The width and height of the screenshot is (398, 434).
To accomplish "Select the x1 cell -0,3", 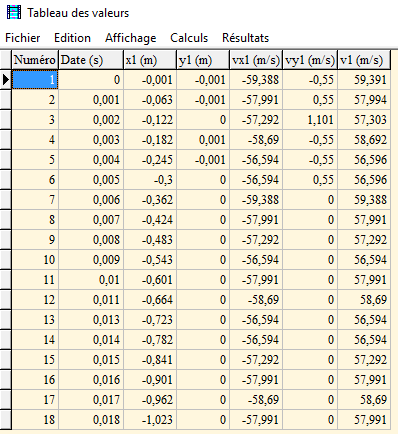I will (150, 180).
